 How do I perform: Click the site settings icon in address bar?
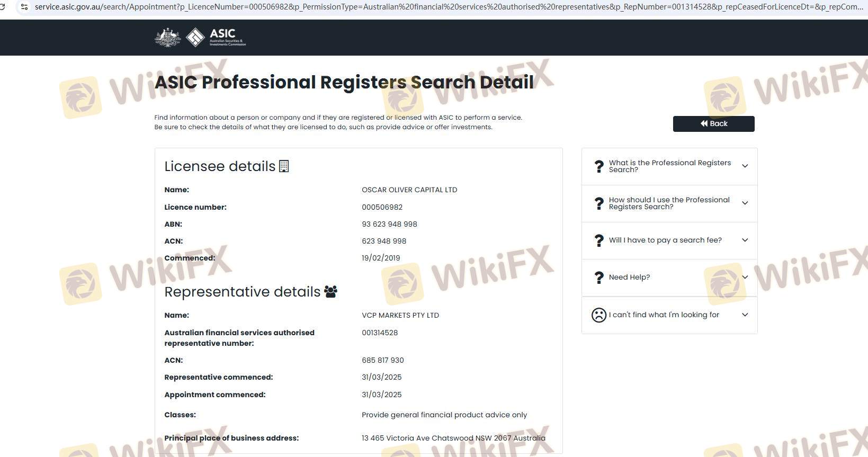[24, 7]
